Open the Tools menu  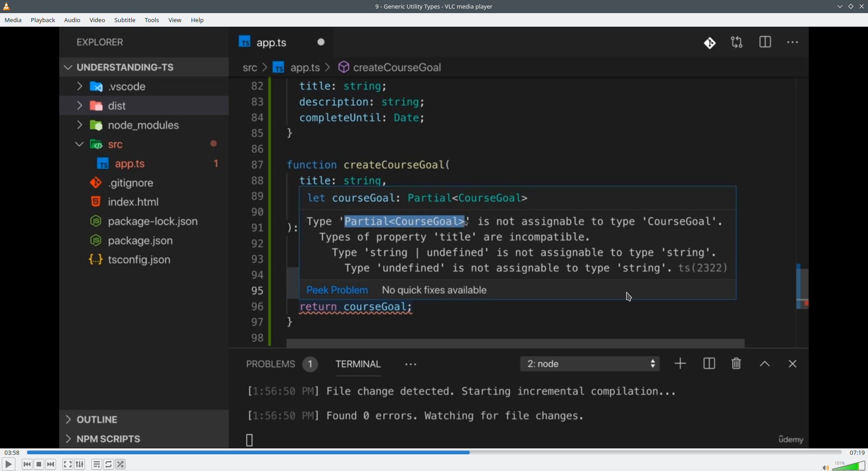click(152, 20)
